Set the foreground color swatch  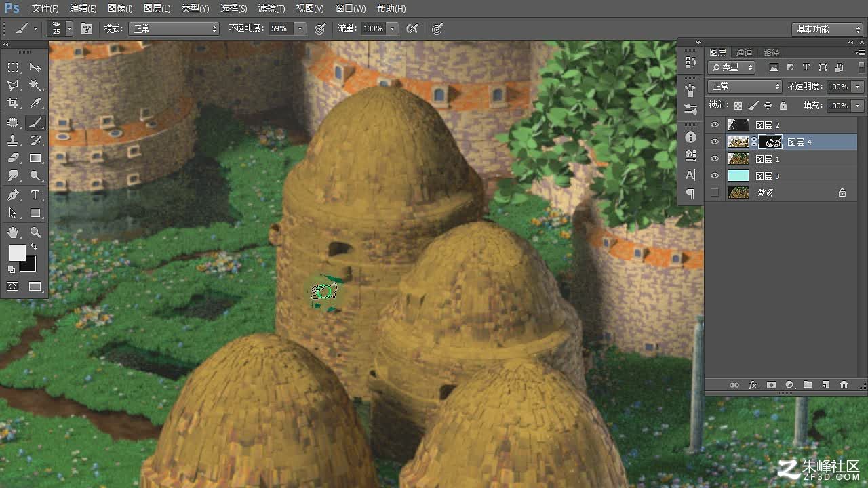[x=17, y=253]
